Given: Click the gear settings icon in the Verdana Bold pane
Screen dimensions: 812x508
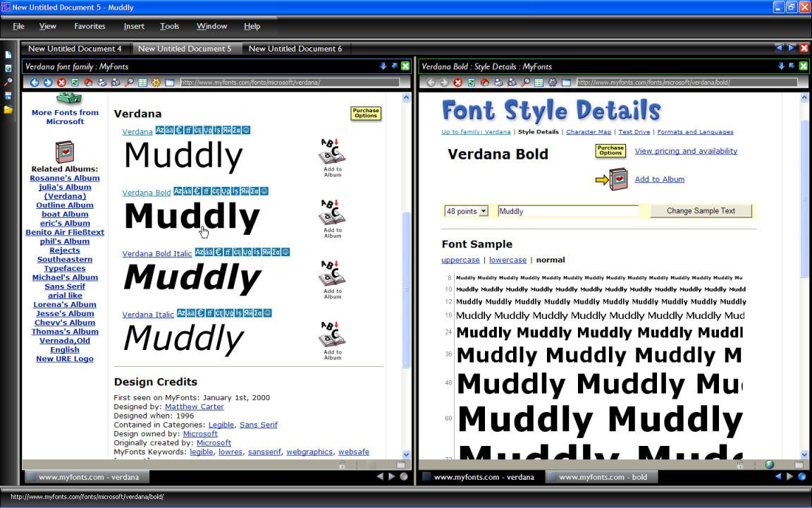Looking at the screenshot, I should (x=553, y=83).
